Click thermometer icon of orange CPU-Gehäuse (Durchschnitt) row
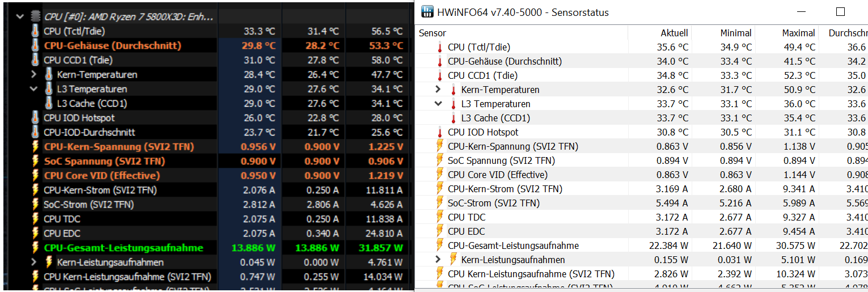 (36, 45)
